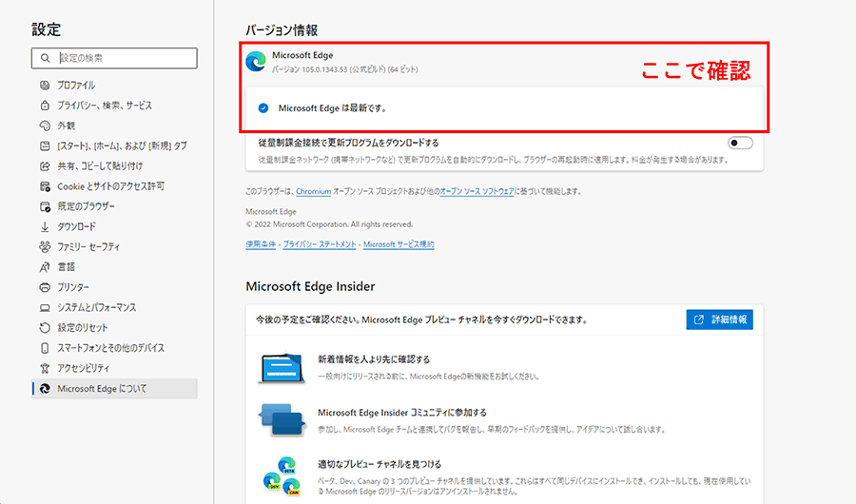
Task: Click the reset settings icon
Action: point(45,328)
